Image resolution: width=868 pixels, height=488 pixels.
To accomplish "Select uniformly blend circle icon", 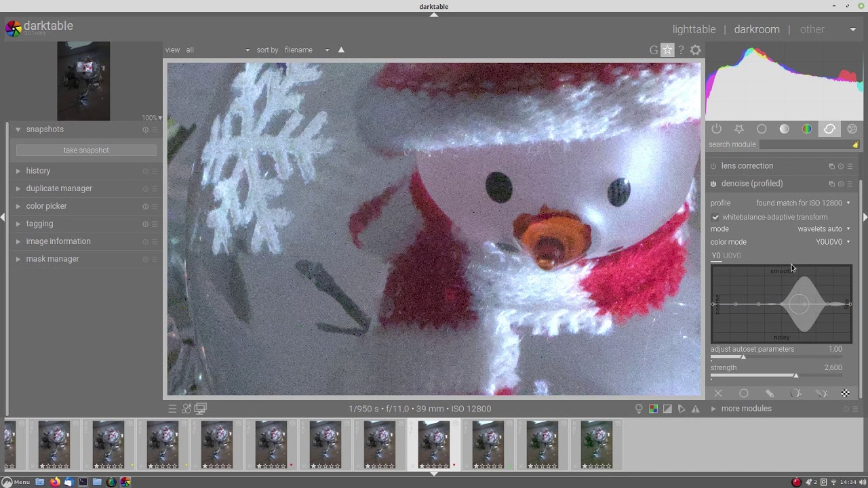I will [744, 393].
